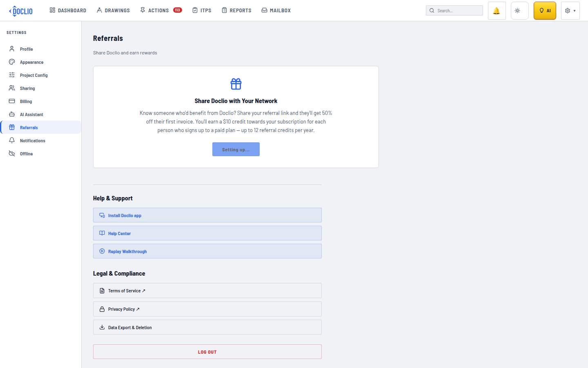The width and height of the screenshot is (588, 368).
Task: Open notifications bell icon
Action: [497, 11]
